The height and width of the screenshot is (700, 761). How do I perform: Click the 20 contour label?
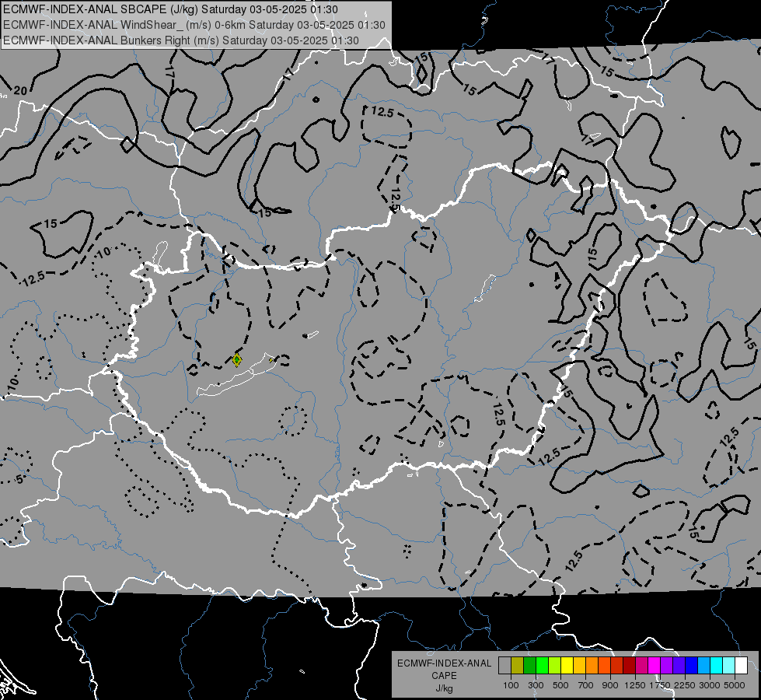tap(20, 90)
